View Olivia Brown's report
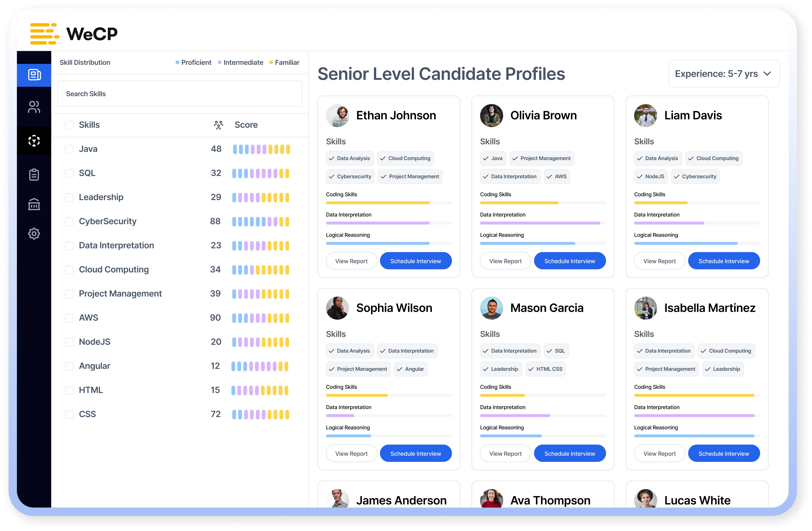Viewport: 812px width, 531px height. [x=505, y=261]
